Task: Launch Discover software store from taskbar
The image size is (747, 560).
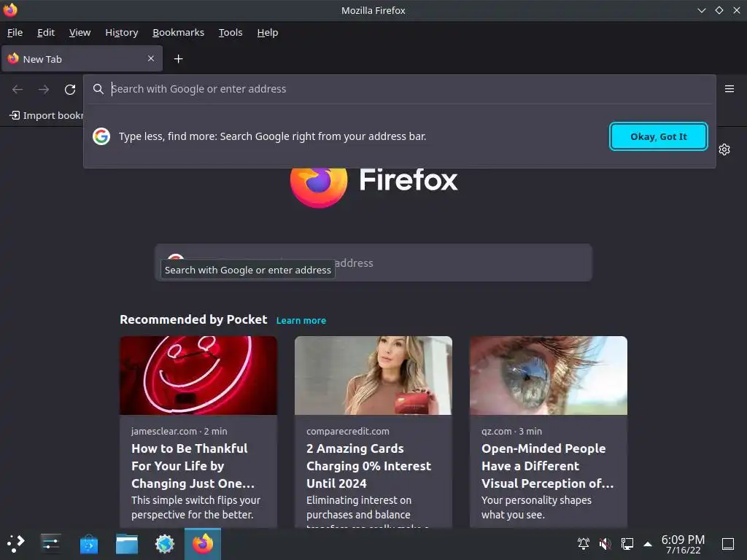Action: tap(88, 544)
